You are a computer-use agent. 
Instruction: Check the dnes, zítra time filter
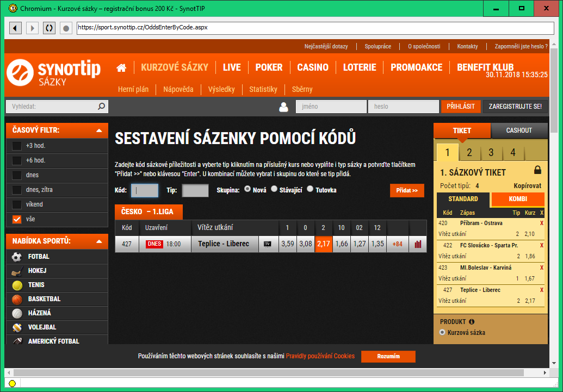tap(17, 190)
